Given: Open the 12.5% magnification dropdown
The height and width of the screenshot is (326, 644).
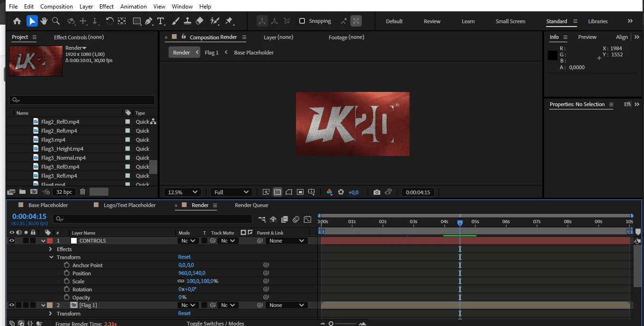Looking at the screenshot, I should pos(183,192).
